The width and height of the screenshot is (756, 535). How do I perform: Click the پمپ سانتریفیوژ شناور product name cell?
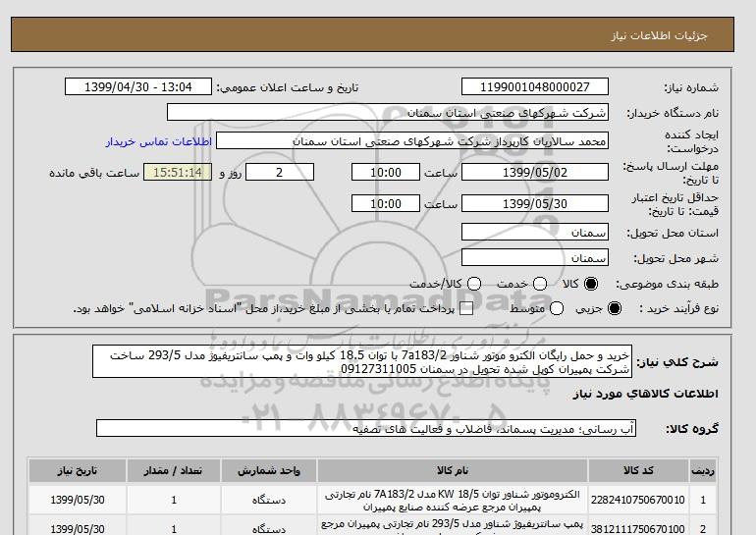tap(453, 526)
